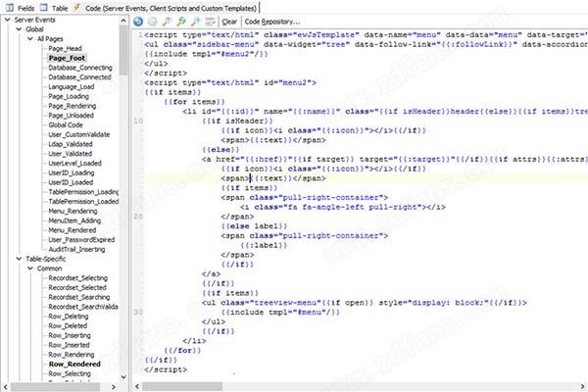Collapse the Table-Specific tree node

click(19, 259)
